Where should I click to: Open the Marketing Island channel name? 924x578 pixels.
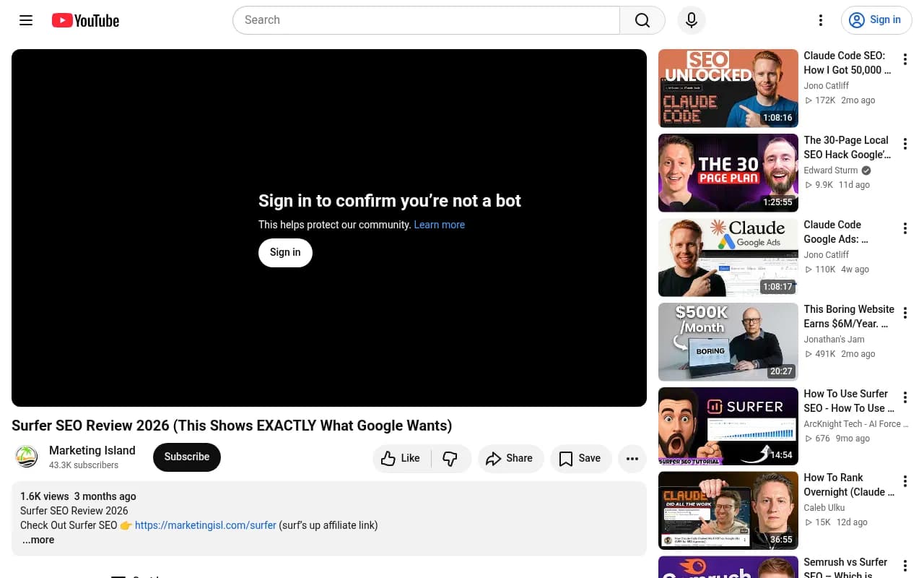click(92, 450)
